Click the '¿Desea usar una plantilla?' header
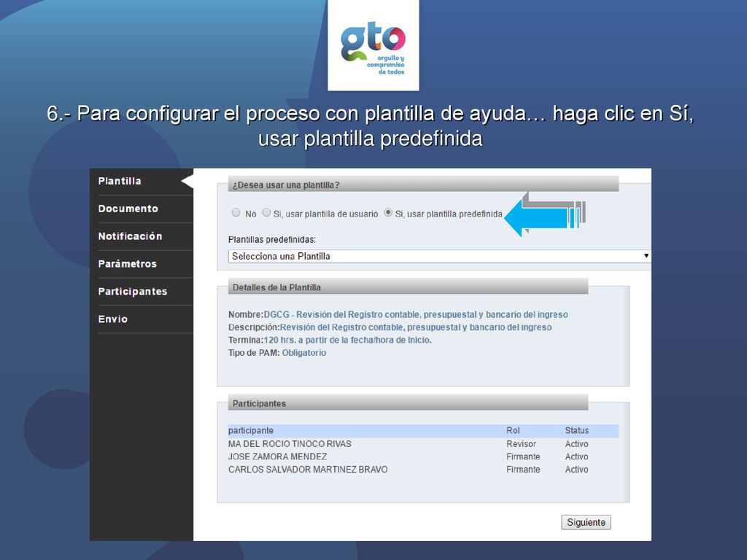 [423, 184]
